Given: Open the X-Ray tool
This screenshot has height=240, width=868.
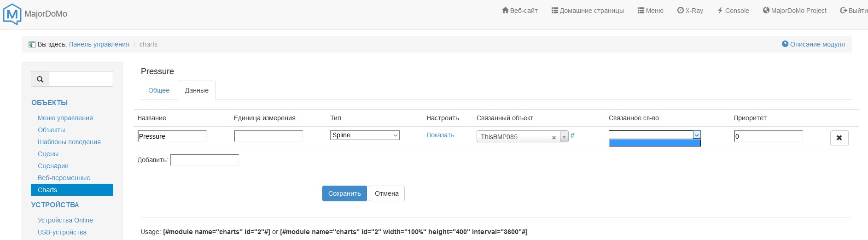Looking at the screenshot, I should (x=690, y=11).
